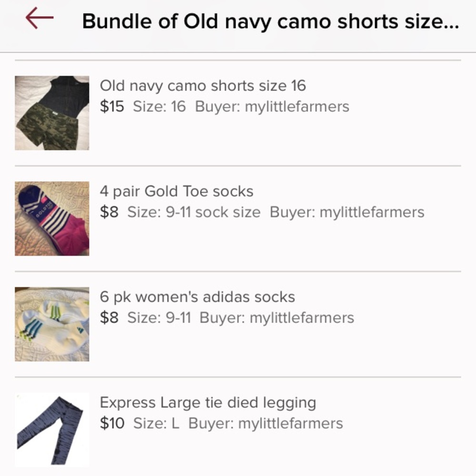
Task: Click the Size: L label on the legging
Action: (x=159, y=423)
